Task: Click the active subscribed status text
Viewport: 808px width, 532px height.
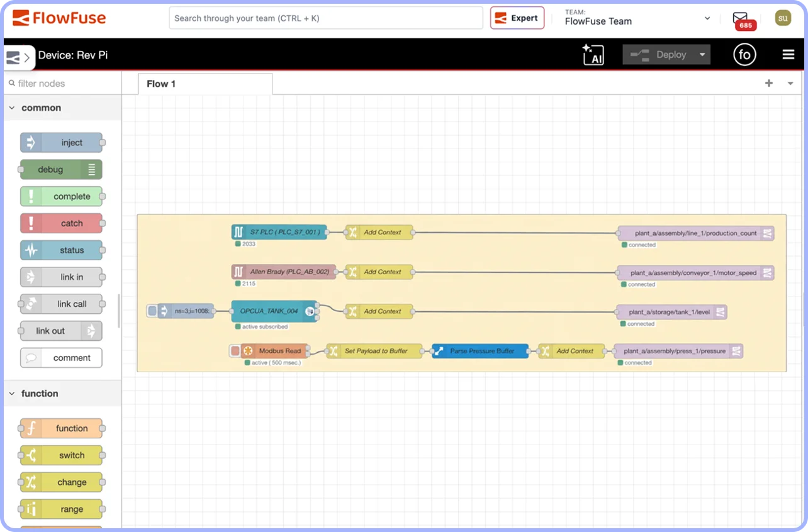Action: pyautogui.click(x=261, y=326)
